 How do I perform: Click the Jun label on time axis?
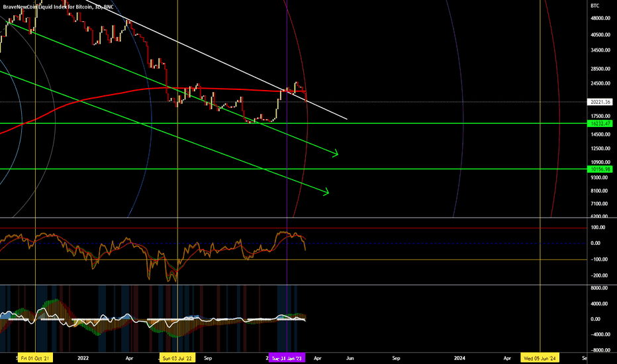350,358
